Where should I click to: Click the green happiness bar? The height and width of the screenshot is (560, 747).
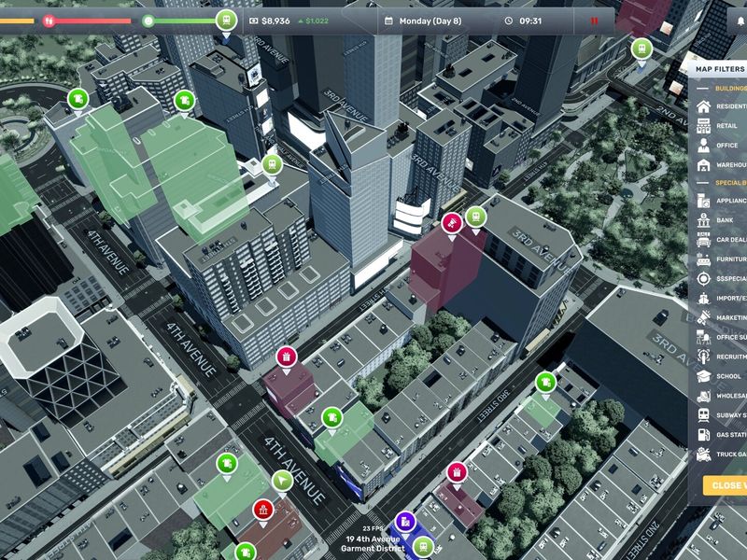pos(185,21)
